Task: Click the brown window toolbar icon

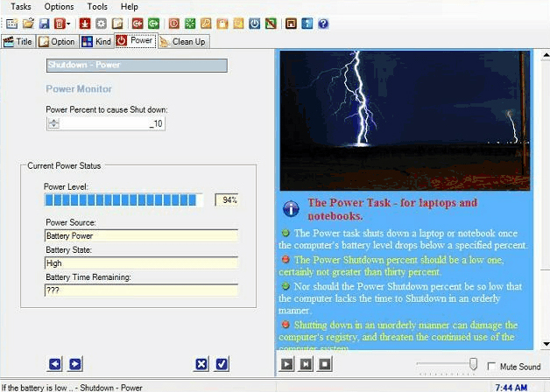Action: point(291,24)
